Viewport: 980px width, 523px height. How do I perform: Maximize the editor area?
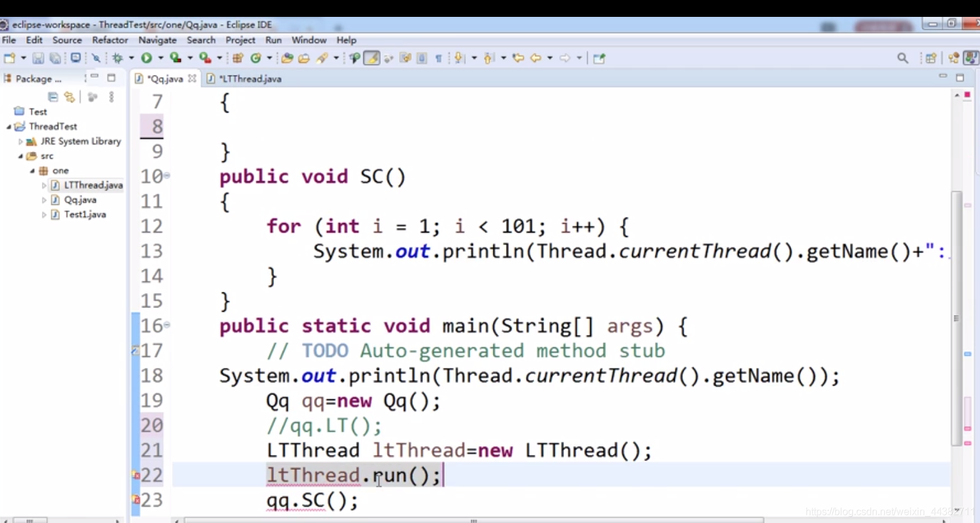(x=960, y=77)
